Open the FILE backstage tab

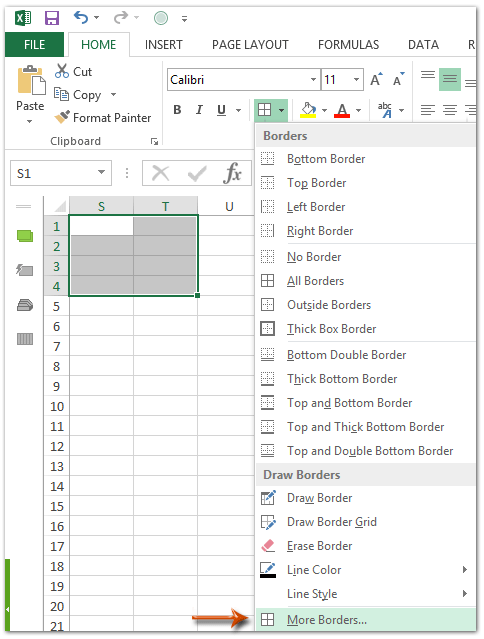pos(34,44)
